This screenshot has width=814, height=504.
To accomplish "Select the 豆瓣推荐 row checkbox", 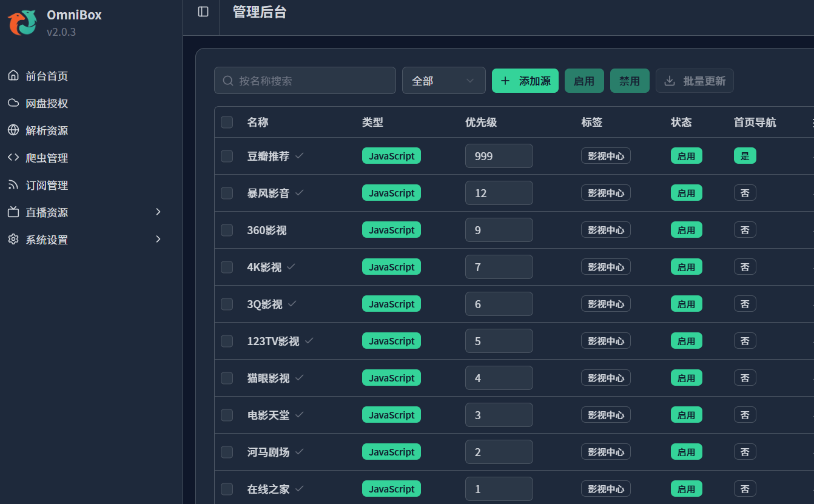I will pyautogui.click(x=227, y=156).
